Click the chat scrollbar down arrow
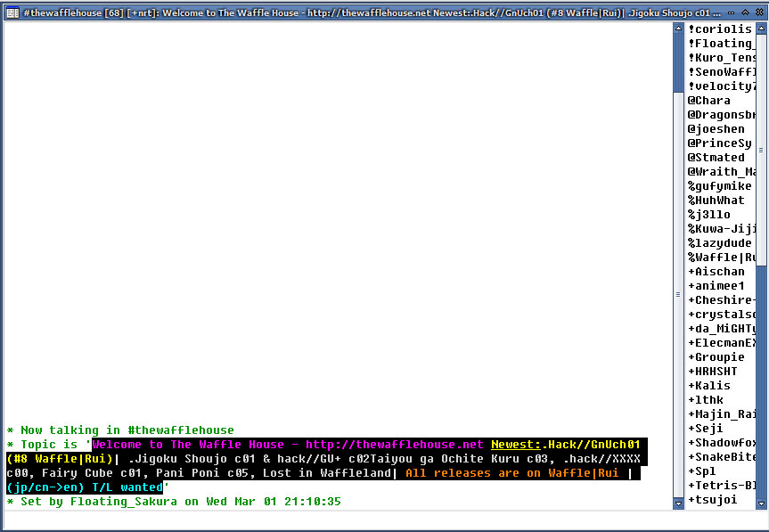Viewport: 769px width, 532px height. point(678,503)
